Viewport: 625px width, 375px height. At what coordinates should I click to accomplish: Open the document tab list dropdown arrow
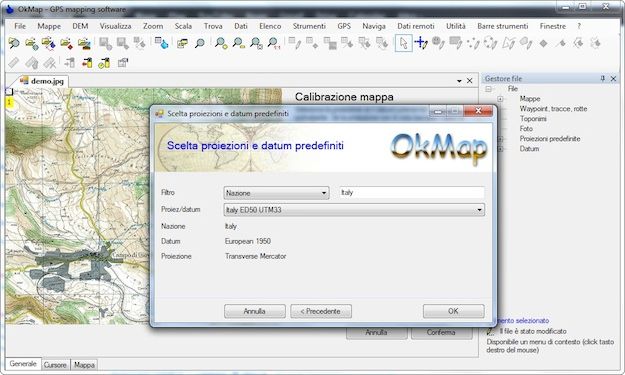pyautogui.click(x=459, y=81)
